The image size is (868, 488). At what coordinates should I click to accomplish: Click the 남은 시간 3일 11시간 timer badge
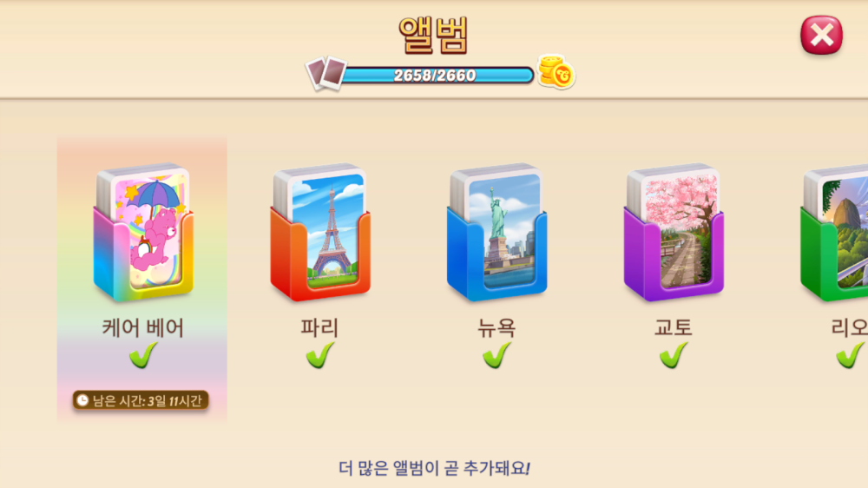pos(141,400)
